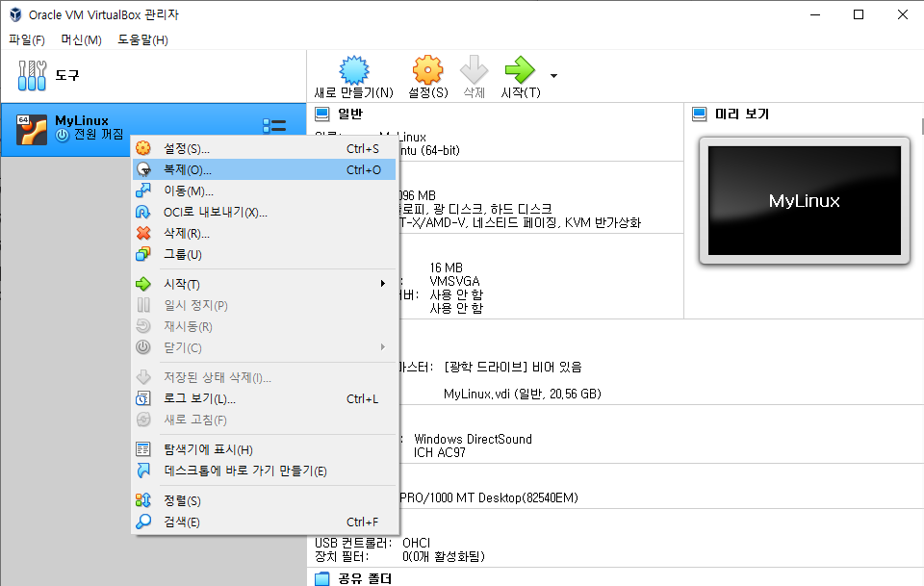Click the 재시동(R) reset entry

coord(264,326)
